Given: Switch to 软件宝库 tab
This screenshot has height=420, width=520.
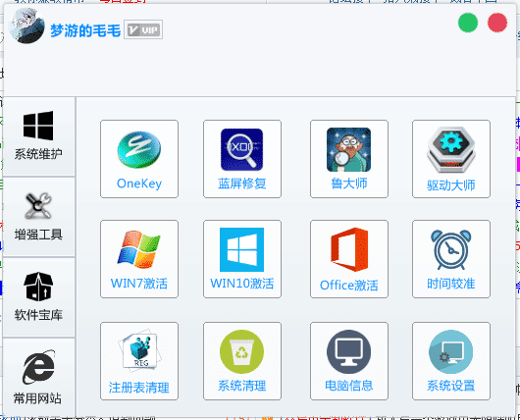Looking at the screenshot, I should pyautogui.click(x=39, y=297).
